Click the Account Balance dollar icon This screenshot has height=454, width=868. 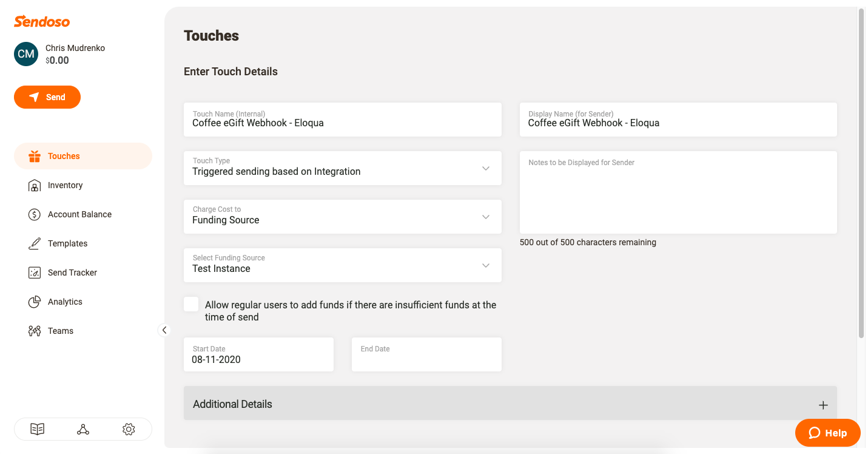point(35,214)
